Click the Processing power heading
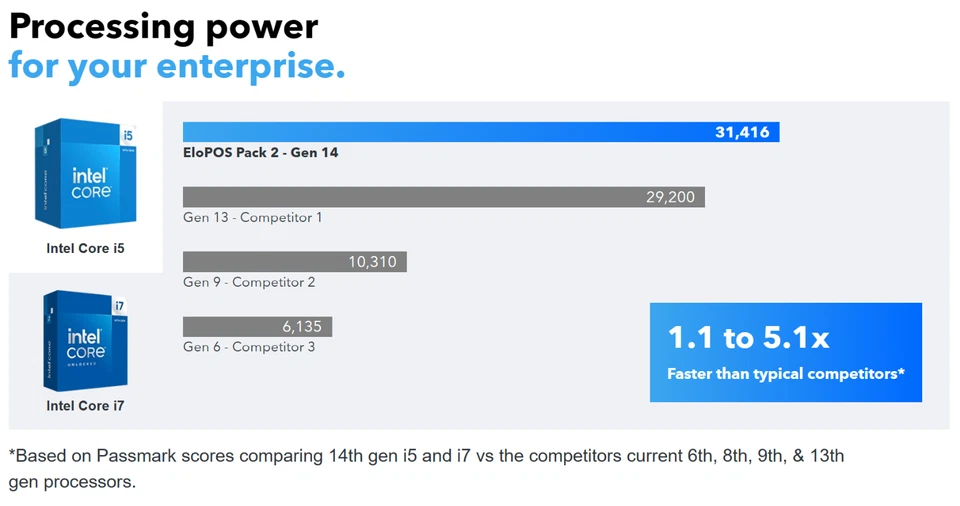This screenshot has width=960, height=506. click(163, 26)
